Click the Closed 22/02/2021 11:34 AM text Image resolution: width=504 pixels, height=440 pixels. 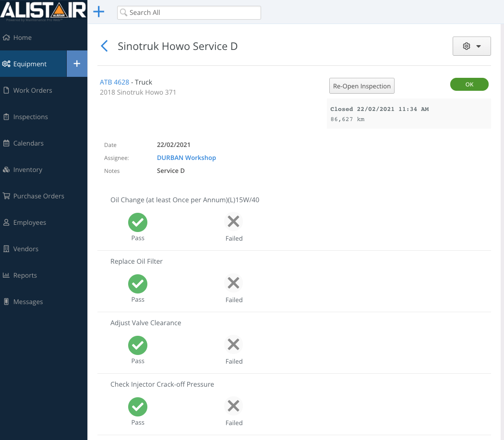379,109
